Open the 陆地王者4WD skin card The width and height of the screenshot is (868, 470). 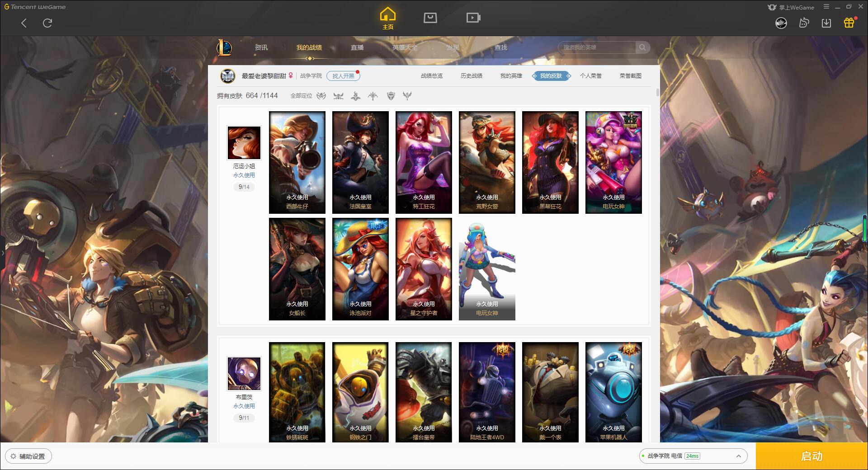(487, 392)
